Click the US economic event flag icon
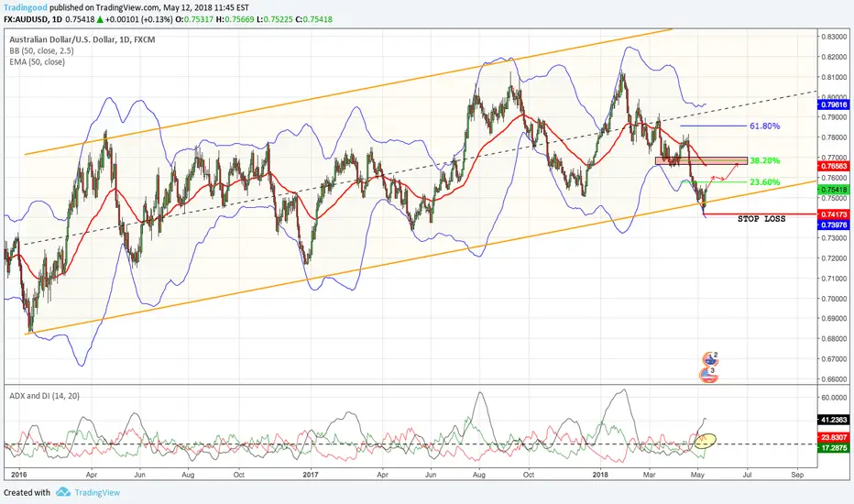 (706, 373)
